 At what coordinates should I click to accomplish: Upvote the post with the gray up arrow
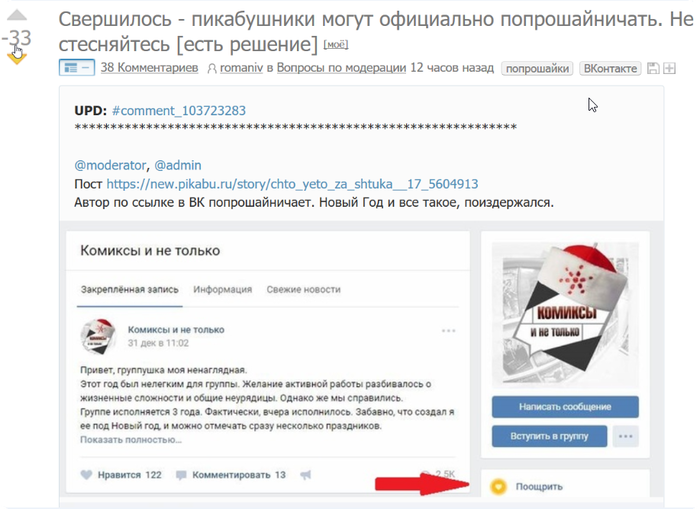(17, 15)
